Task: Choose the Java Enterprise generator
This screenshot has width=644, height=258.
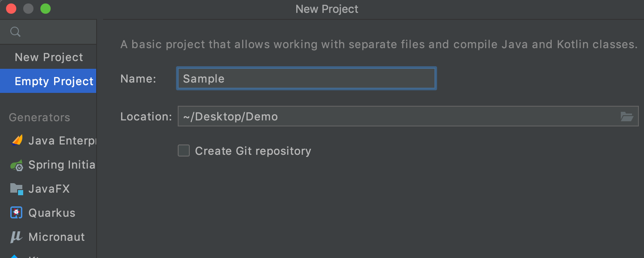Action: pos(62,141)
